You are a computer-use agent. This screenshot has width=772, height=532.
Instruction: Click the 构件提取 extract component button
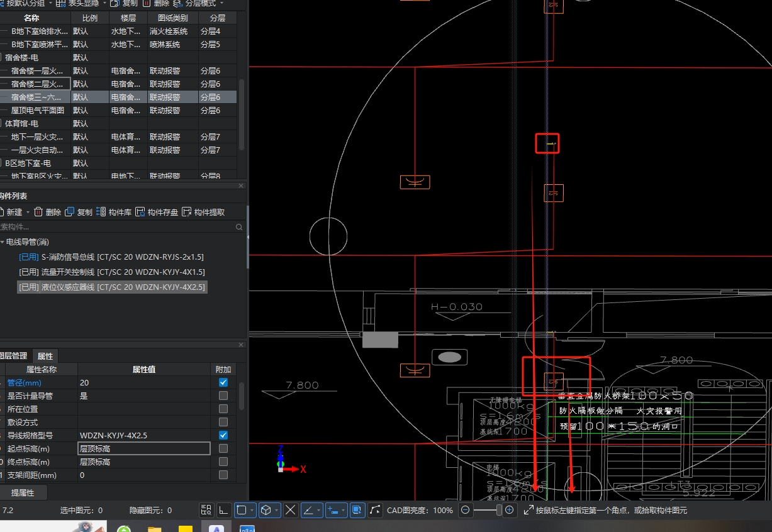point(203,212)
